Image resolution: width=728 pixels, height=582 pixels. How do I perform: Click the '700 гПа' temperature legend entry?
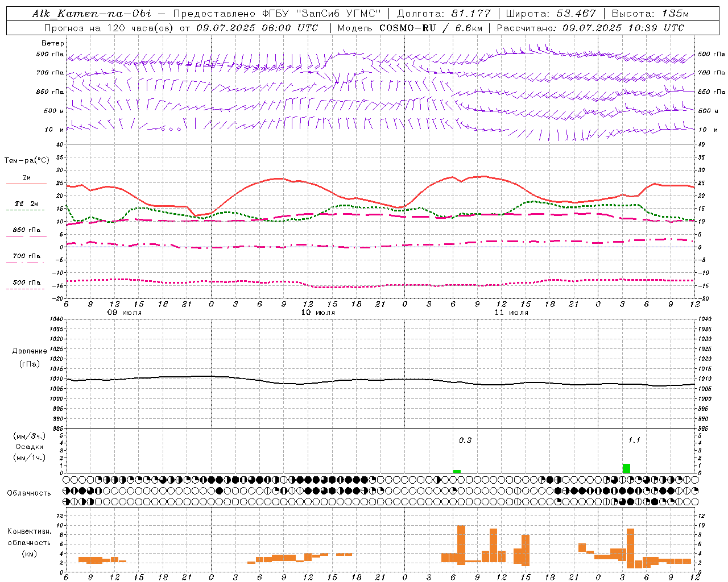coord(27,256)
